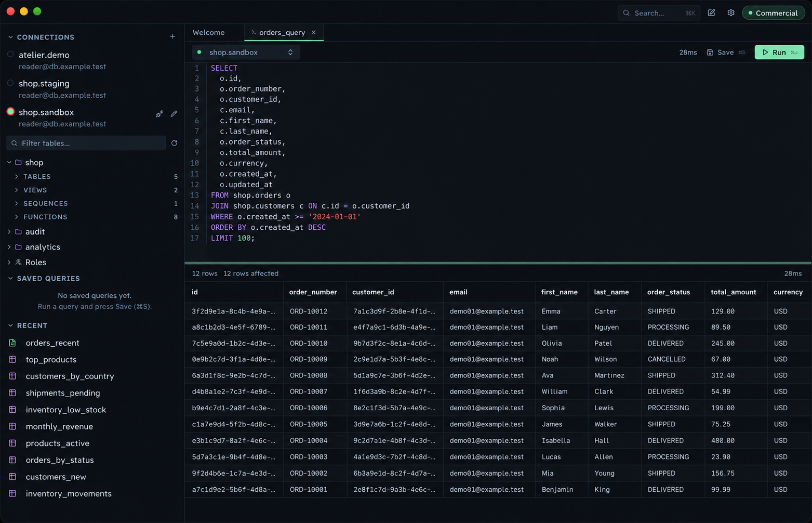Select the atelier.demo connection
Viewport: 812px width, 523px height.
click(x=62, y=60)
